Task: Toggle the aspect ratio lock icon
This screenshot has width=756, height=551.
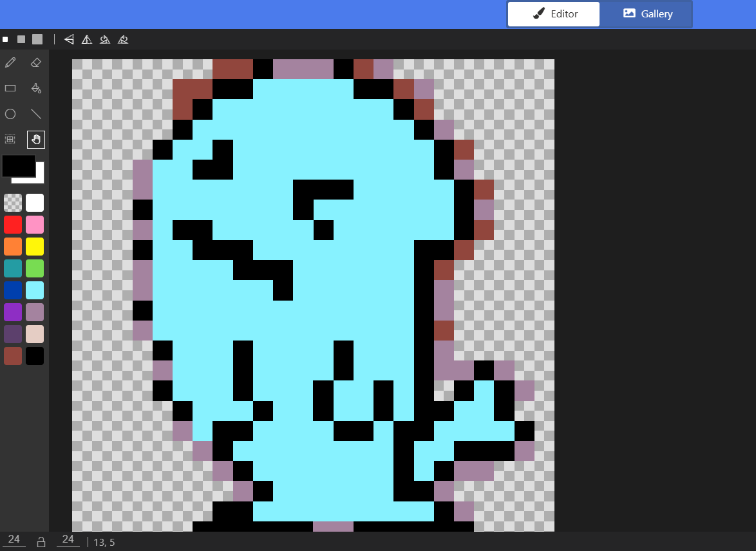Action: (x=41, y=541)
